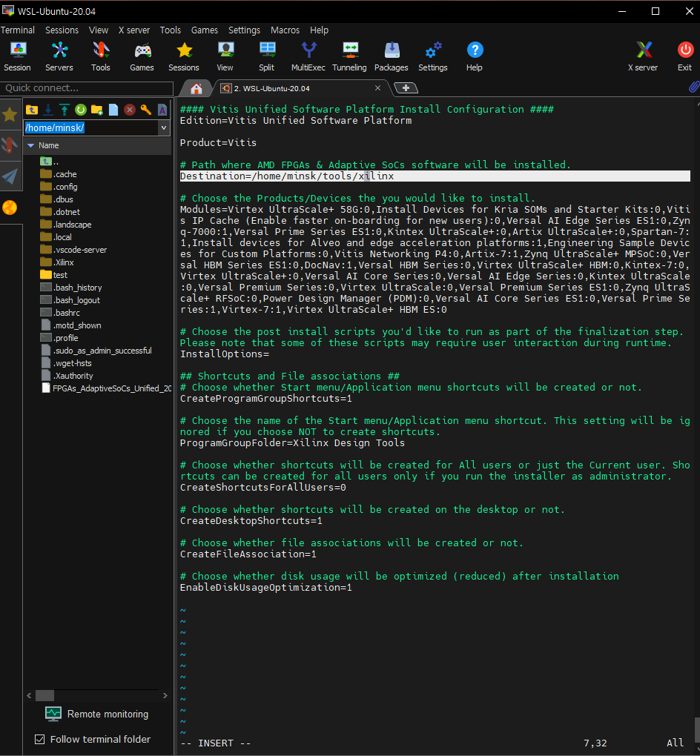Expand the /home/minsk/ path dropdown
The width and height of the screenshot is (700, 756).
tap(164, 127)
